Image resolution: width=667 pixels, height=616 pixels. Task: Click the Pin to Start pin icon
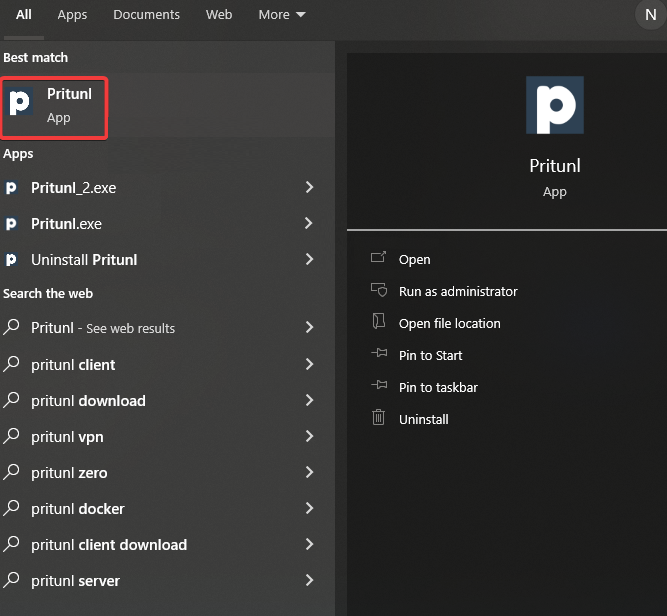pos(379,353)
